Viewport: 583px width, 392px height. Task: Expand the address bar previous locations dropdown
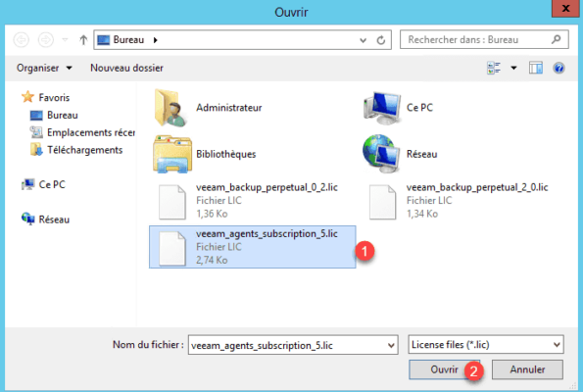(363, 40)
